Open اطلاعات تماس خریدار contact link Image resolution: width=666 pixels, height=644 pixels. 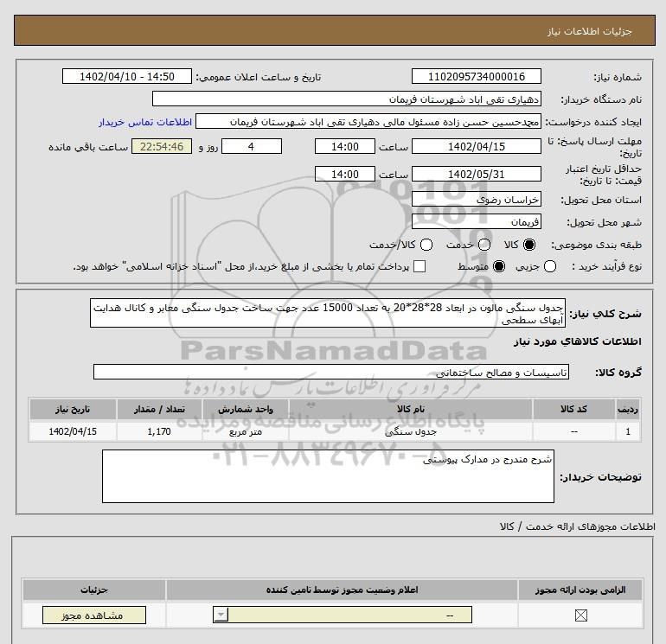pos(145,122)
